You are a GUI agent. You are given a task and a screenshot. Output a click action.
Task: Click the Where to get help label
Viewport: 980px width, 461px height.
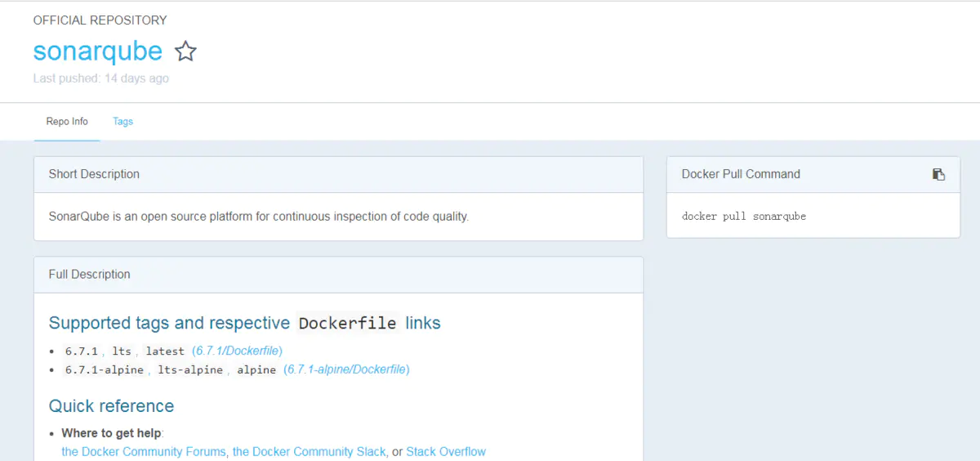[111, 433]
